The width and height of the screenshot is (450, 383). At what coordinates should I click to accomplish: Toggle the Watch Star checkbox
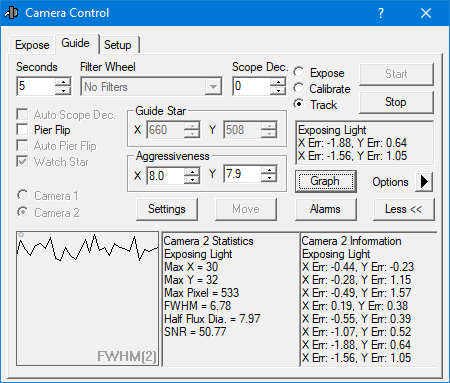pyautogui.click(x=22, y=162)
